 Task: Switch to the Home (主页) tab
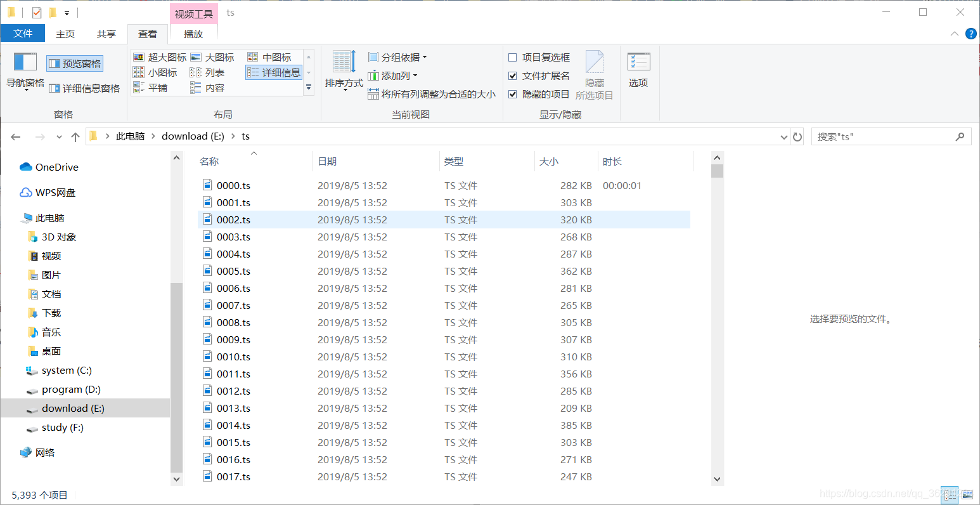click(65, 34)
